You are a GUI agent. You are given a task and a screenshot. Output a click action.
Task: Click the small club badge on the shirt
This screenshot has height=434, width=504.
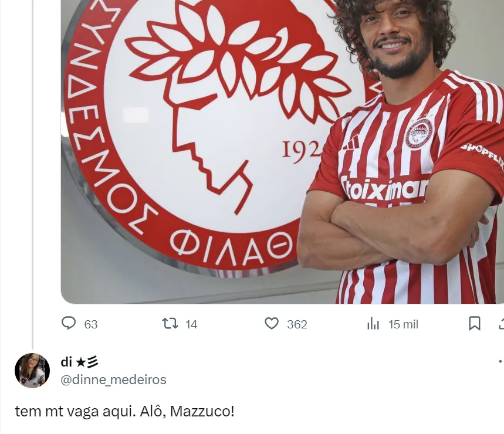point(418,133)
